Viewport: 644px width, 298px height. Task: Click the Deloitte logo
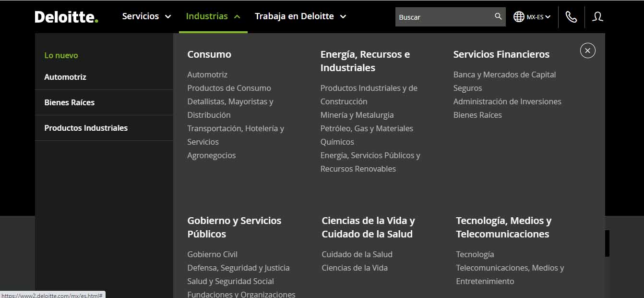coord(66,17)
